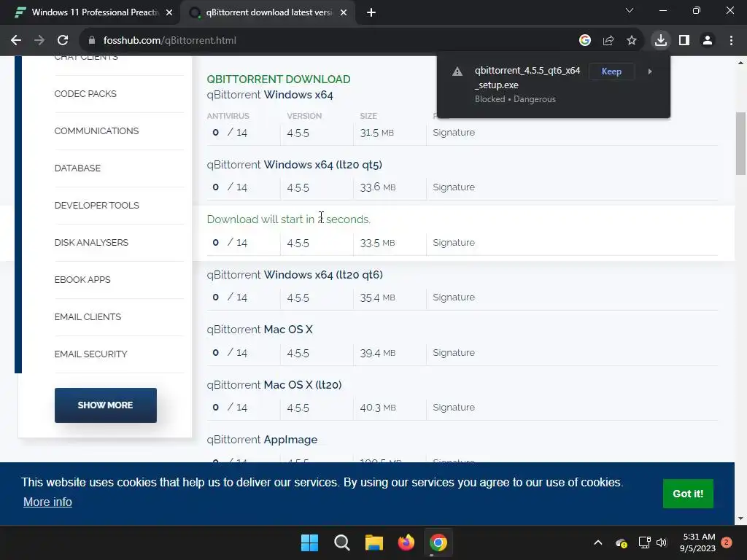The image size is (747, 560).
Task: Keep the blocked qbittorrent setup file
Action: (x=611, y=71)
